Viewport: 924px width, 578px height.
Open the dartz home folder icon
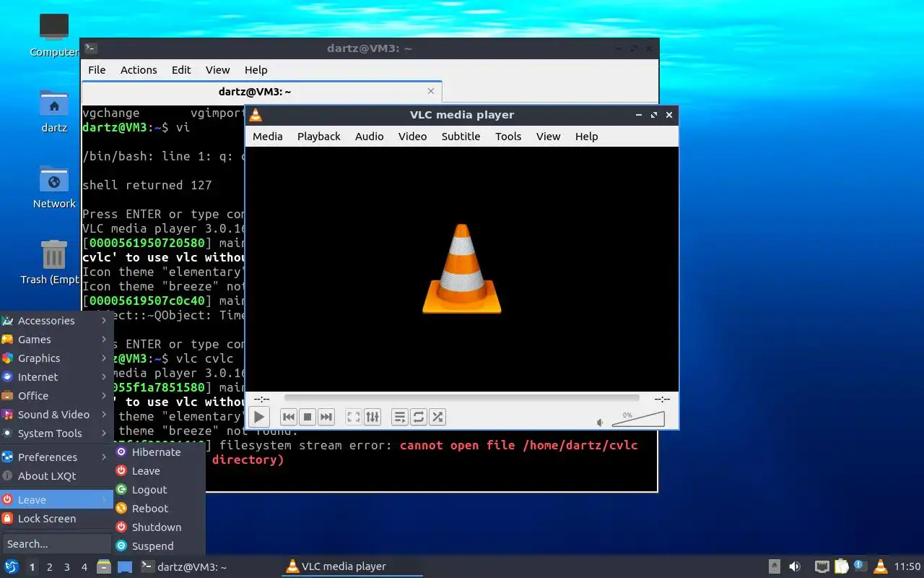pyautogui.click(x=54, y=112)
